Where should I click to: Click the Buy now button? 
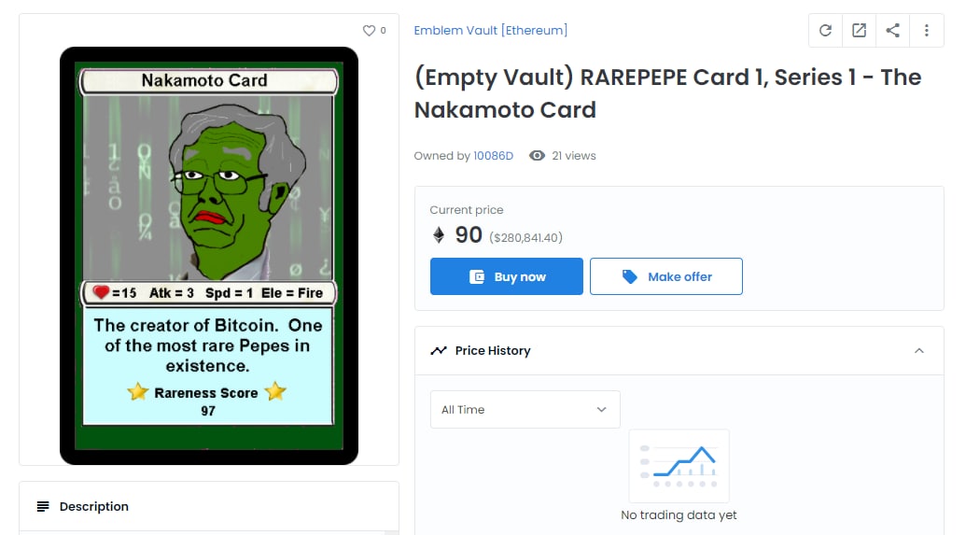point(506,276)
